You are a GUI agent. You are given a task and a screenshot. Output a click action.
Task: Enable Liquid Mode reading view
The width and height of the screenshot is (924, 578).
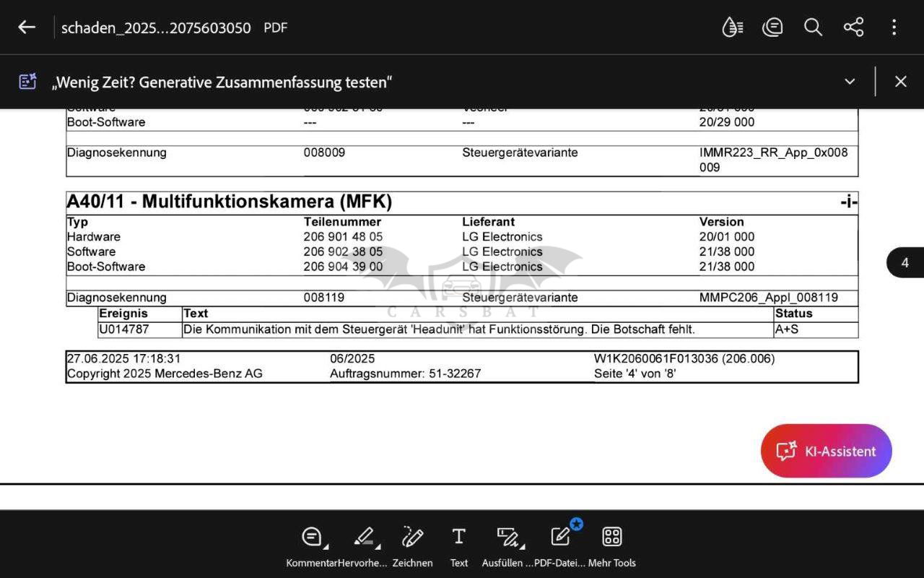[732, 27]
